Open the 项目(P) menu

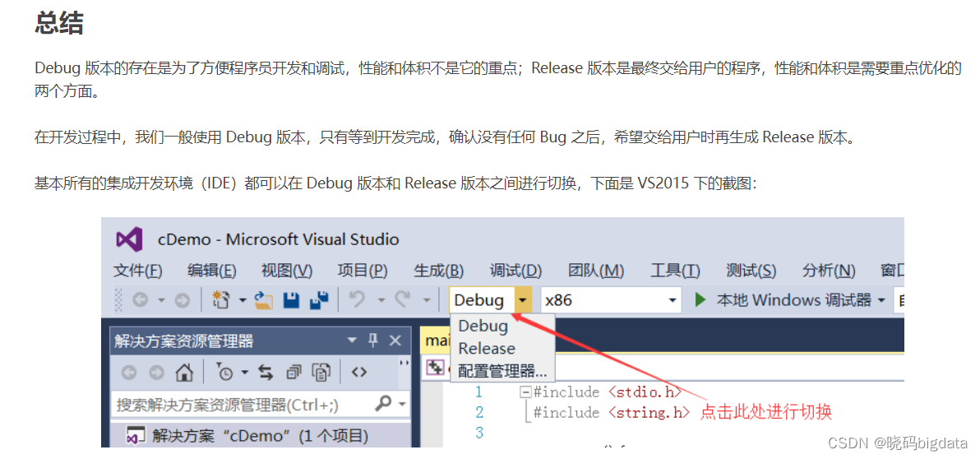coord(363,271)
